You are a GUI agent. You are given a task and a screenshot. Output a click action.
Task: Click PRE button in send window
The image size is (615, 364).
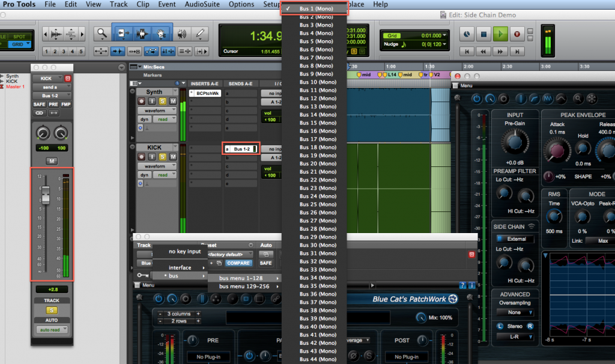(53, 105)
